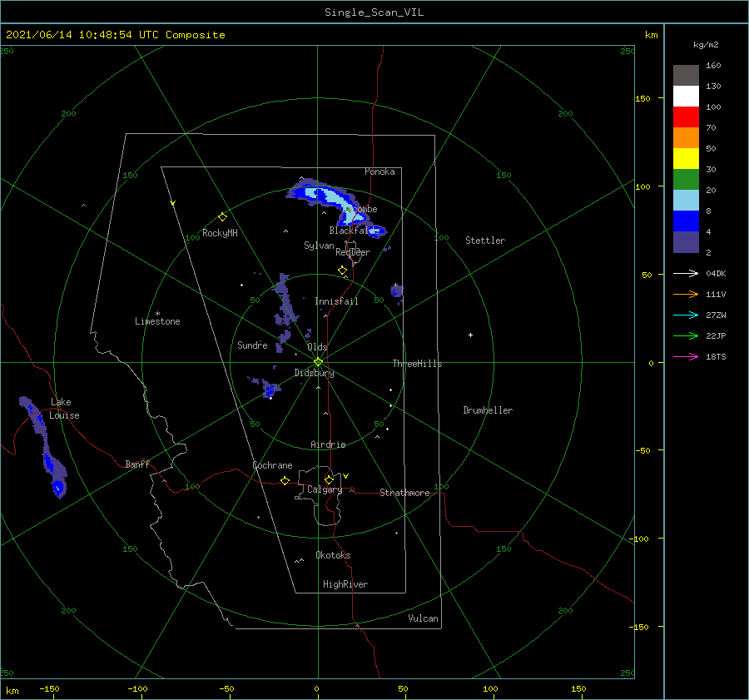
Task: Select the blue 4-8 legend color
Action: point(686,221)
